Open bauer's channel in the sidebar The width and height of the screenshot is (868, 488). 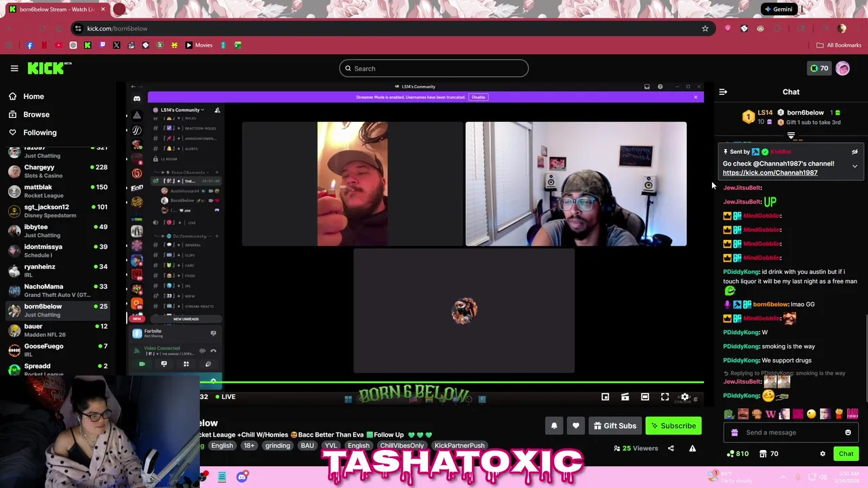coord(58,330)
